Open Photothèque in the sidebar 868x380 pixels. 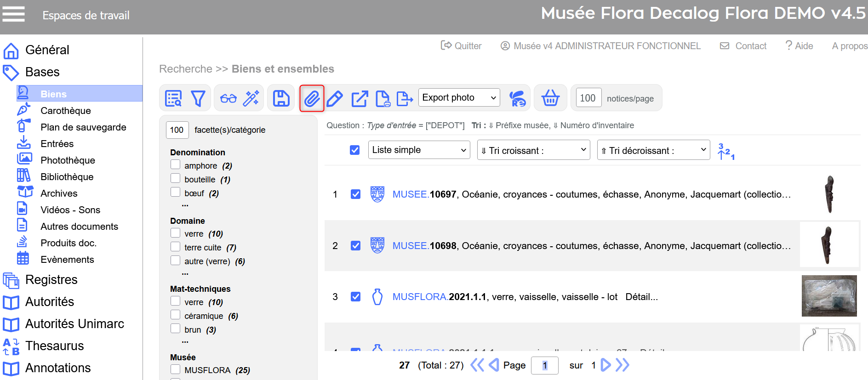[x=68, y=160]
